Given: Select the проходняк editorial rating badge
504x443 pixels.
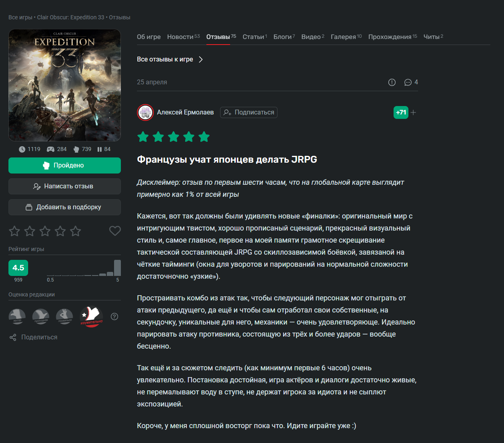Looking at the screenshot, I should 41,316.
